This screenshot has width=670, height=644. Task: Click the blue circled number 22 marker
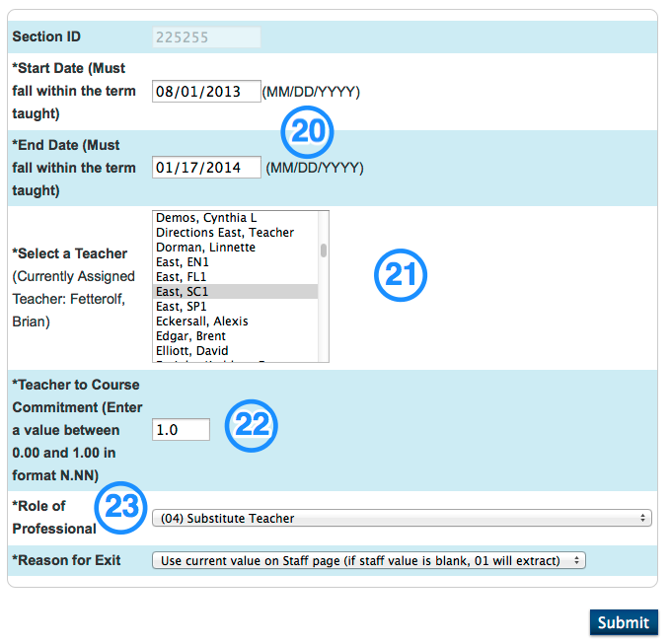pos(253,424)
